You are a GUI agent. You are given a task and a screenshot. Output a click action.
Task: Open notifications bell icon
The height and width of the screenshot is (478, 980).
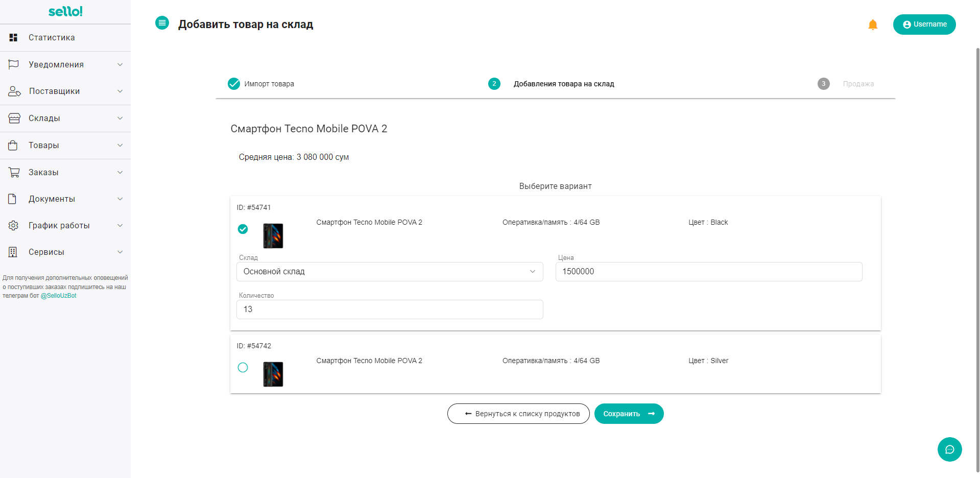coord(873,25)
